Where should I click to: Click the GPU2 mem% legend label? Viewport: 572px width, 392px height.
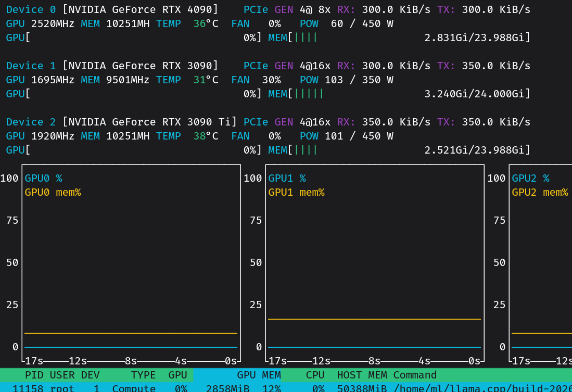click(x=540, y=192)
